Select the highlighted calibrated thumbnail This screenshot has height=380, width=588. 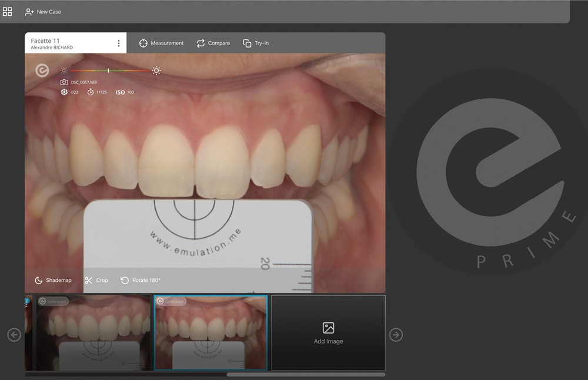[x=211, y=332]
